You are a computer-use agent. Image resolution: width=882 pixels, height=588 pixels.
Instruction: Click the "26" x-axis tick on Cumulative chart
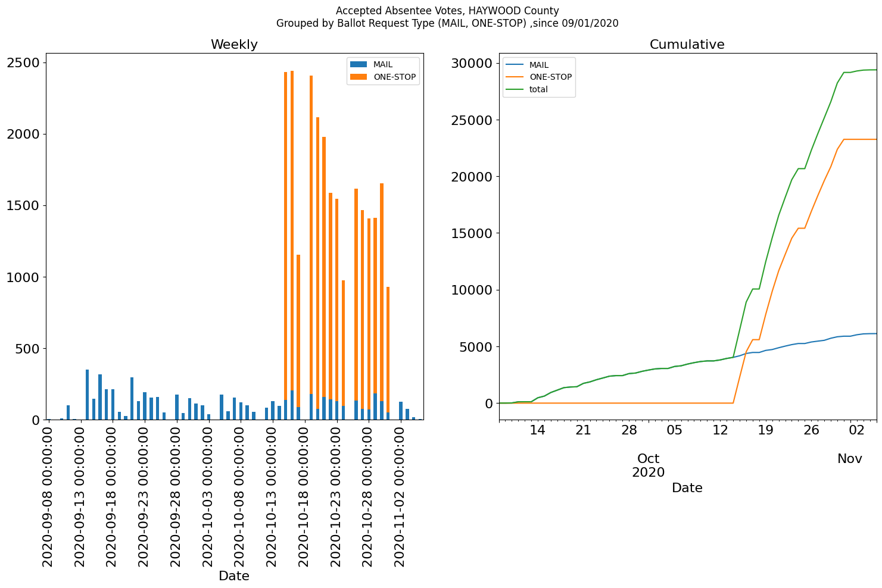(811, 430)
